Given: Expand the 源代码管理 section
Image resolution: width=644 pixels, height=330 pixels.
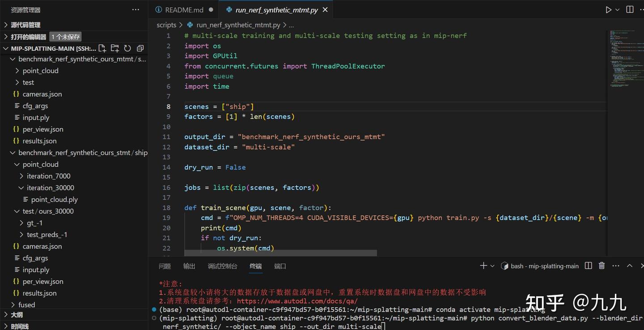Looking at the screenshot, I should click(x=25, y=25).
